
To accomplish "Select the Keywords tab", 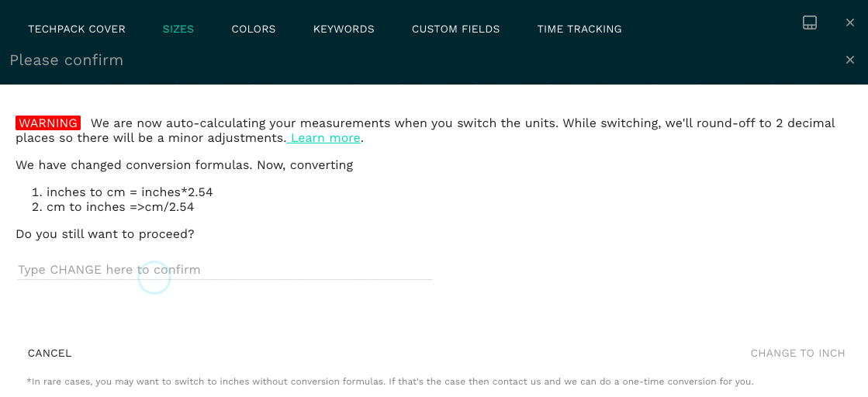I will click(x=344, y=29).
